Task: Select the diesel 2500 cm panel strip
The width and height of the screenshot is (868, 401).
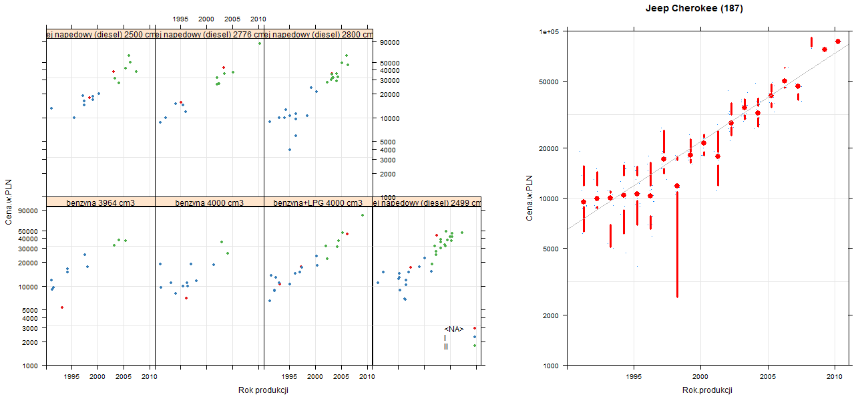Action: (100, 34)
